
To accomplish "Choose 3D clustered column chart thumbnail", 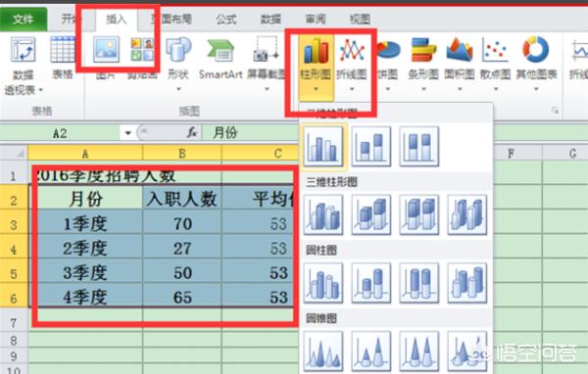I will (x=323, y=214).
